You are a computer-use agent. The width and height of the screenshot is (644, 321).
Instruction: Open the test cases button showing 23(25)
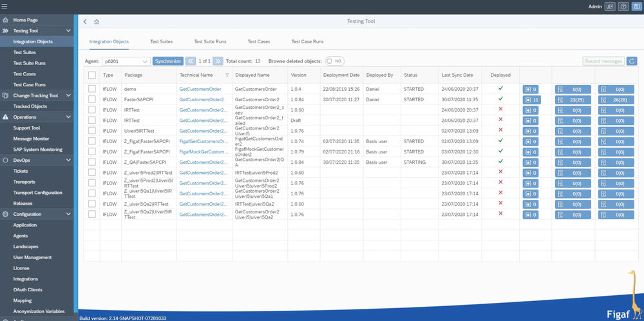573,100
